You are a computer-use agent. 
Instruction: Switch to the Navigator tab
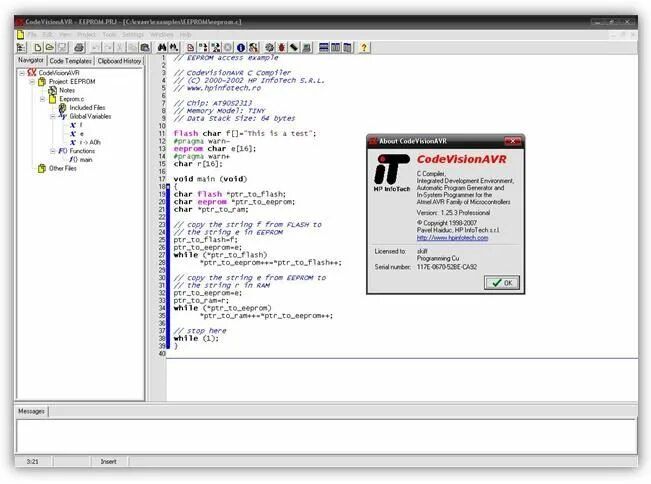click(31, 60)
